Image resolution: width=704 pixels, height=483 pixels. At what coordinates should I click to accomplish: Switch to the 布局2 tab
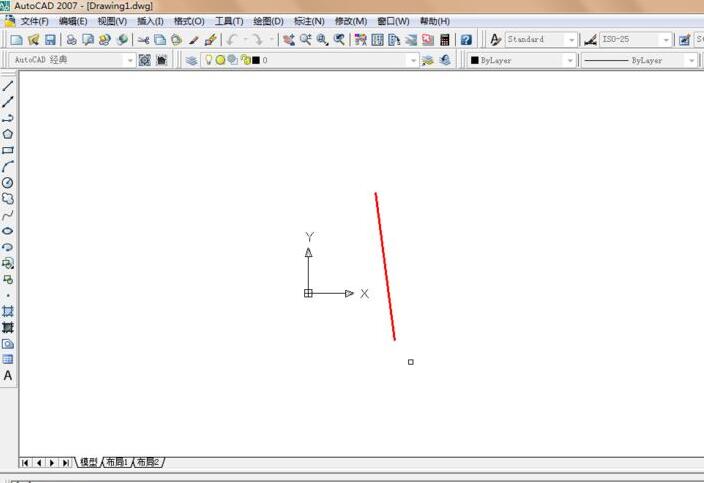pos(148,462)
